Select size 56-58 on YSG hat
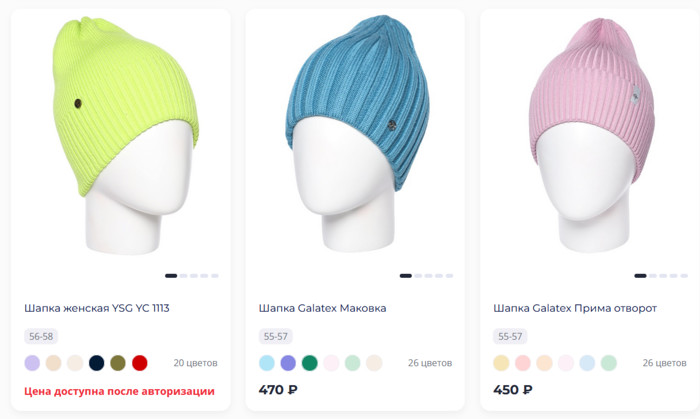This screenshot has height=419, width=700. tap(41, 336)
